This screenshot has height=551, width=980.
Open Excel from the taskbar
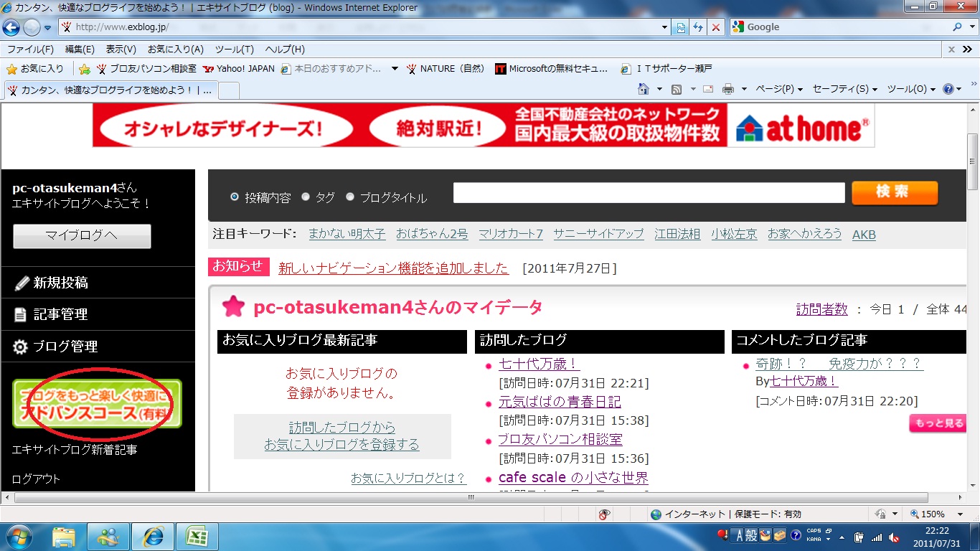pos(198,537)
